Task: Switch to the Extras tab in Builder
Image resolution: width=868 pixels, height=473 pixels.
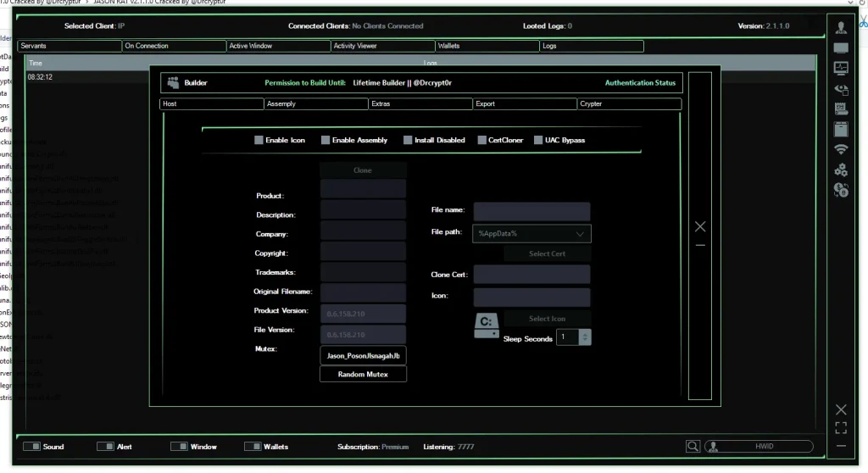Action: (x=420, y=104)
